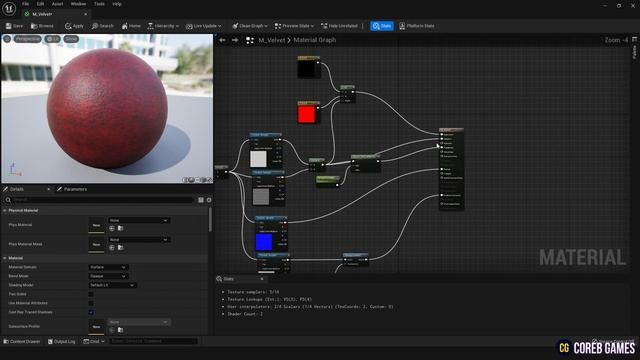Switch to the Details tab
This screenshot has height=360, width=640.
[x=16, y=189]
